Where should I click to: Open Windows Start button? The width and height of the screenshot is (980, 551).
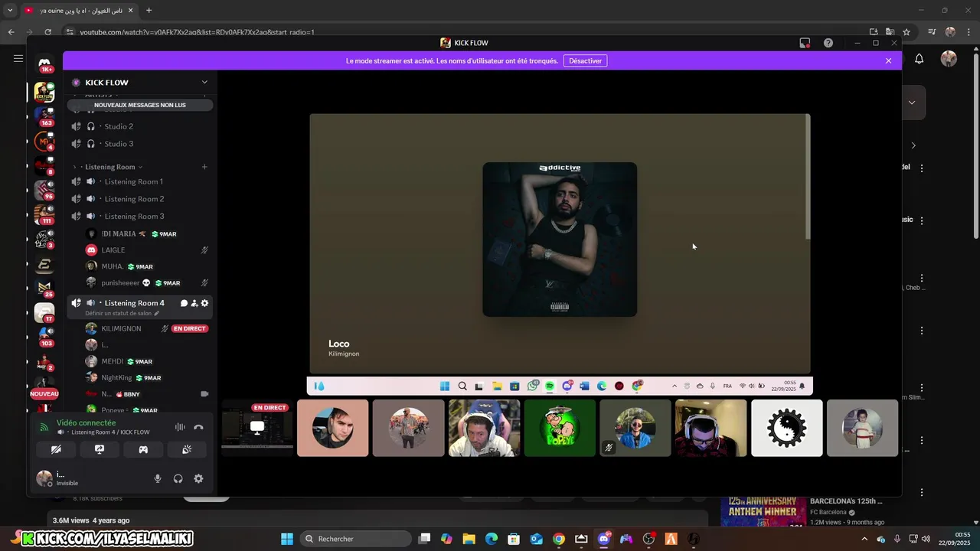coord(287,539)
